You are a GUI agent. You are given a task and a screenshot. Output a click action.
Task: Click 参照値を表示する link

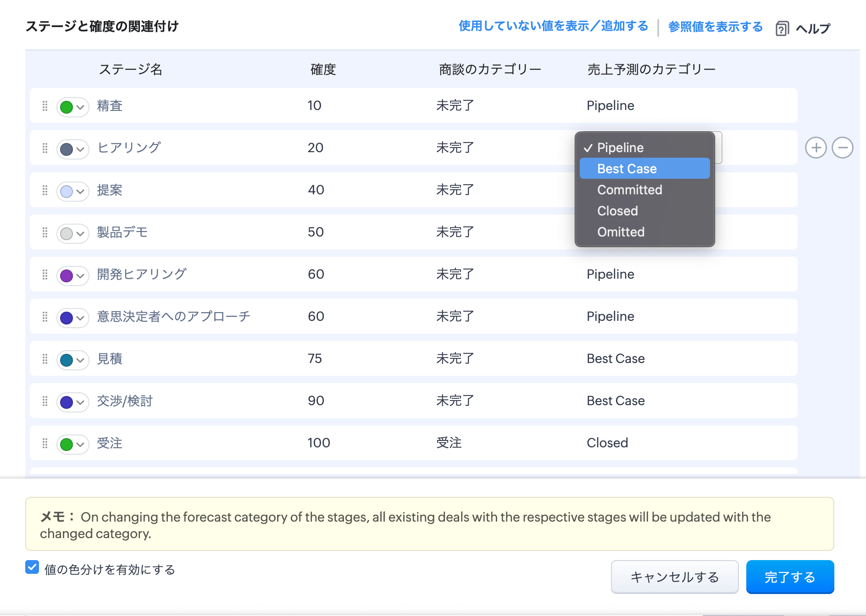tap(715, 27)
